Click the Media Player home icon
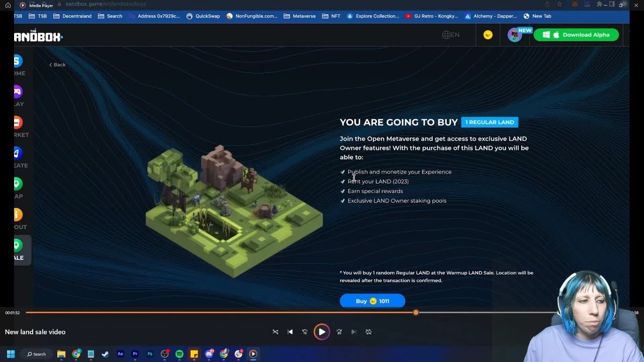 (x=8, y=5)
